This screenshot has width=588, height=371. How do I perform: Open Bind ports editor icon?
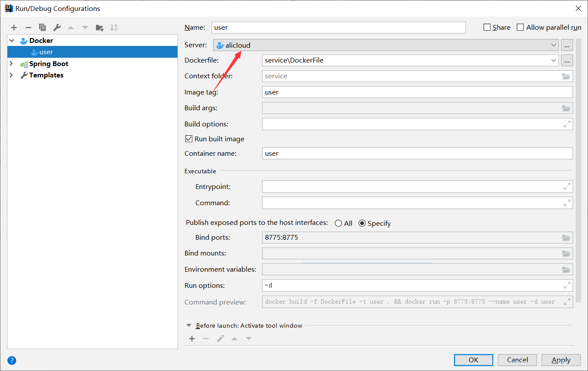tap(566, 238)
